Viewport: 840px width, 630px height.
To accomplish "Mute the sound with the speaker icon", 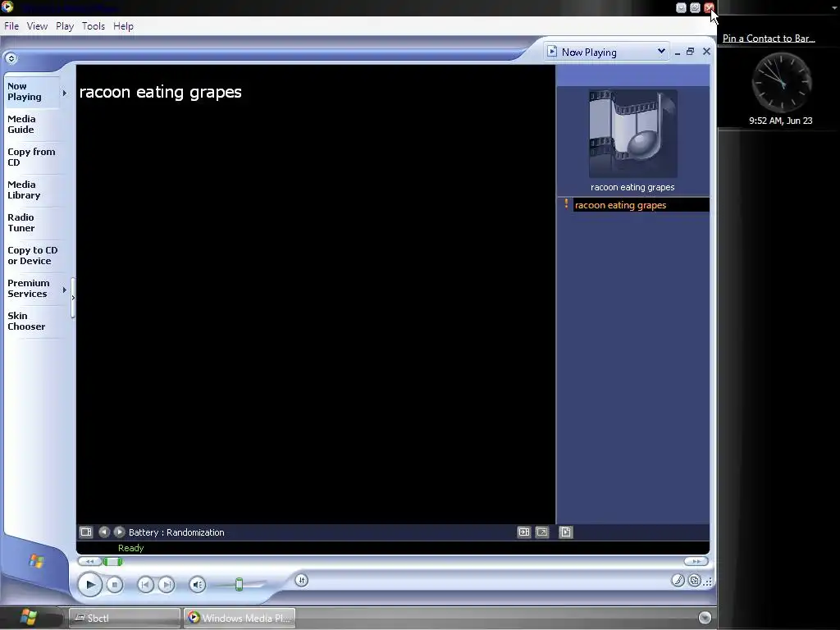I will point(197,584).
